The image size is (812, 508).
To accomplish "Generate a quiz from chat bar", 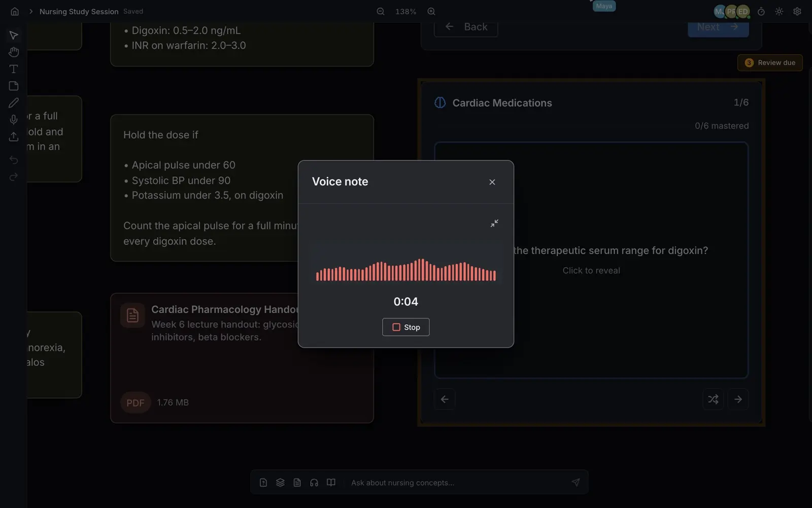I will [x=263, y=483].
